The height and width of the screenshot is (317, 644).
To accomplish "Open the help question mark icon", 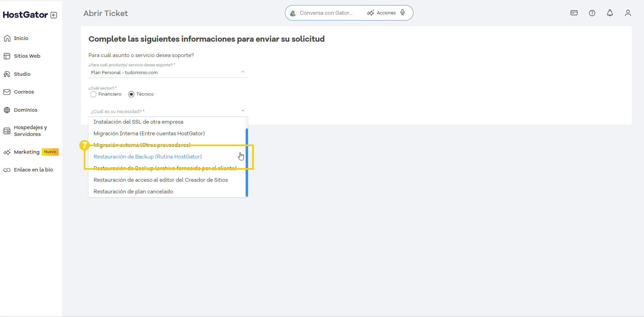I will [592, 13].
